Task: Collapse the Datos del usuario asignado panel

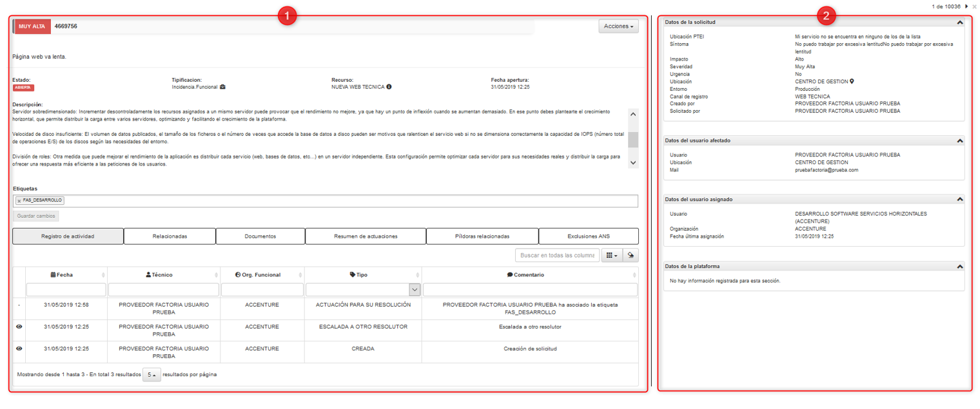Action: (959, 200)
